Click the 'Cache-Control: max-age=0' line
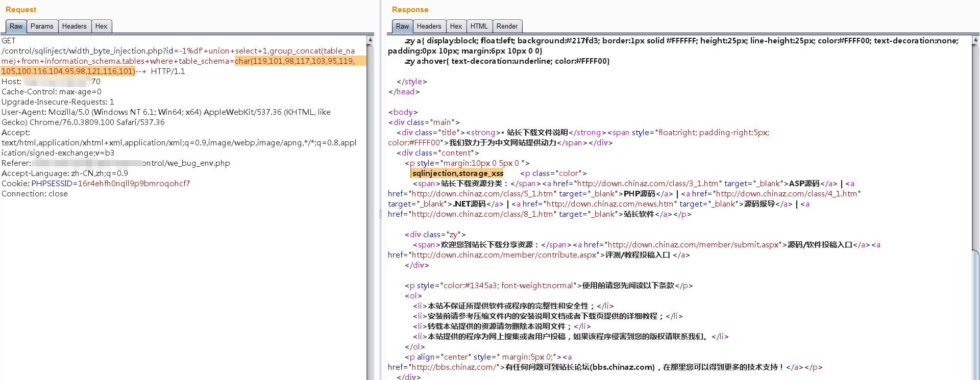 pyautogui.click(x=52, y=92)
